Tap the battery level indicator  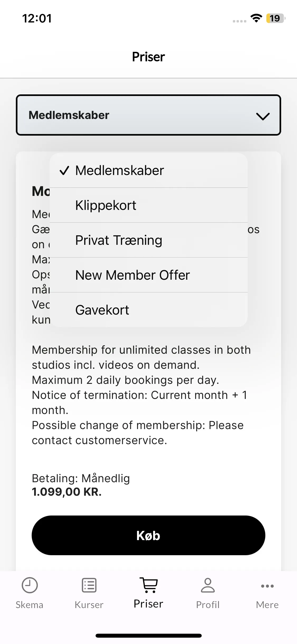pyautogui.click(x=276, y=18)
